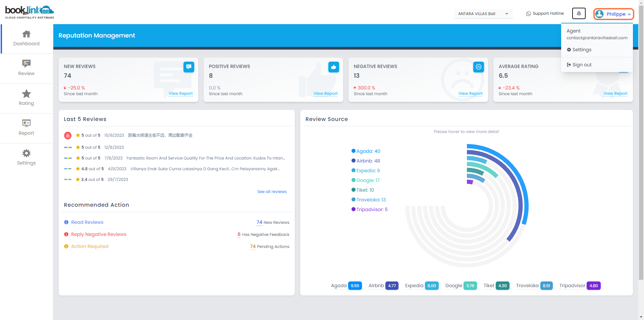Click the Reply Negative Reviews alert icon
Screen dimensions: 644x320
(66, 234)
